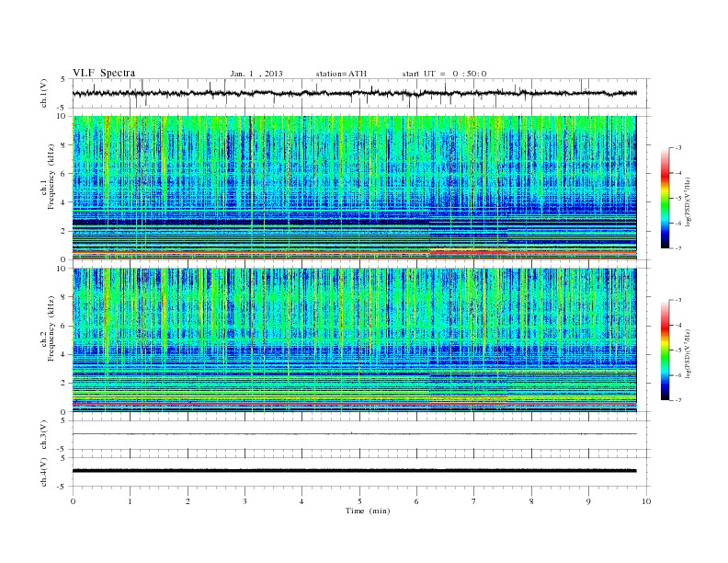Image resolution: width=728 pixels, height=563 pixels.
Task: Click the time axis "10" tick label
Action: (646, 501)
